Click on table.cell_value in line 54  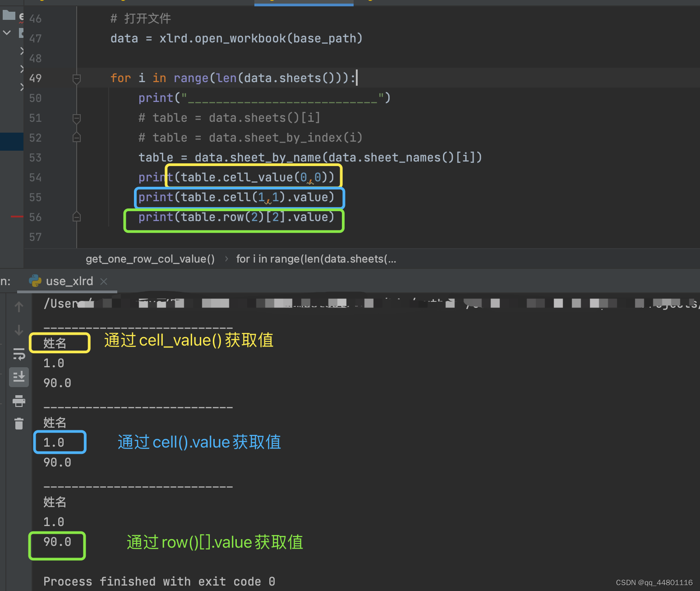point(237,177)
